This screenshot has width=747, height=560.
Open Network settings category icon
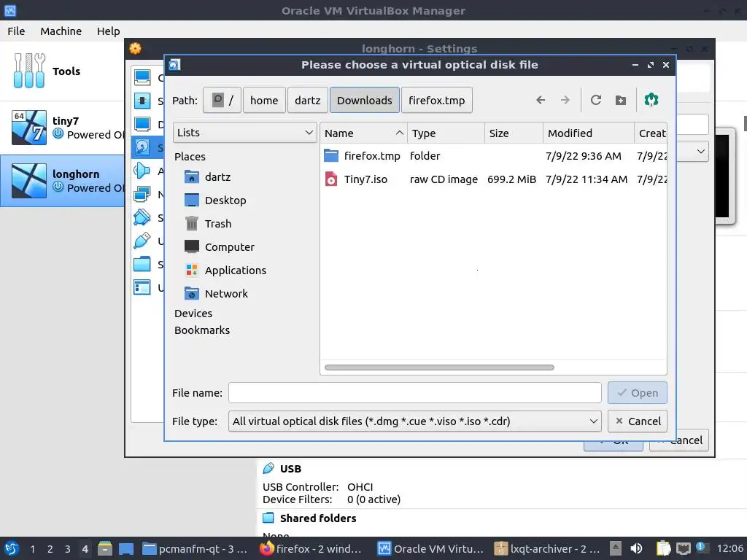pyautogui.click(x=142, y=194)
